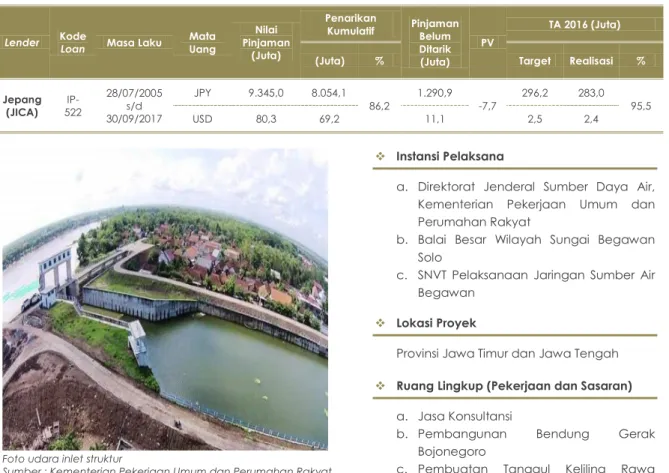Click the Foto udara inlet struktur caption
The height and width of the screenshot is (473, 669).
62,459
